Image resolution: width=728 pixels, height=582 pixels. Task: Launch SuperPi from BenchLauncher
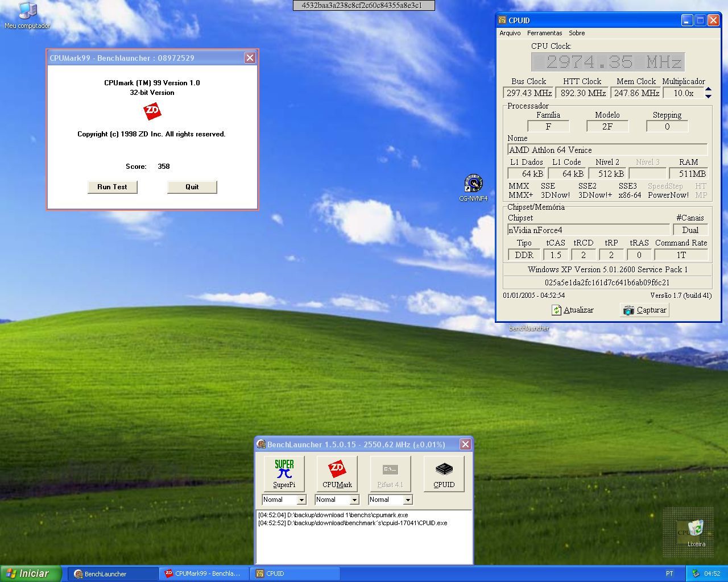point(284,473)
